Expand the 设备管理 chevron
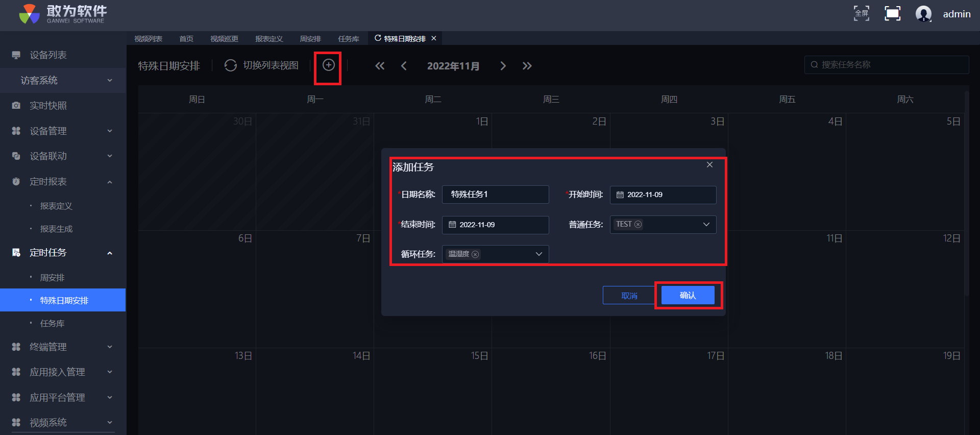 point(110,131)
